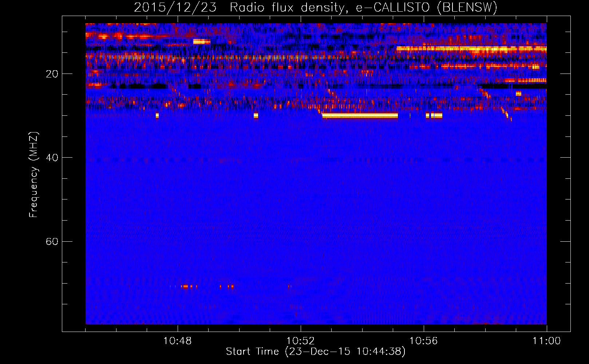Screen dimensions: 589x364
Task: Click the long yellow emission band at top right
Action: [471, 49]
